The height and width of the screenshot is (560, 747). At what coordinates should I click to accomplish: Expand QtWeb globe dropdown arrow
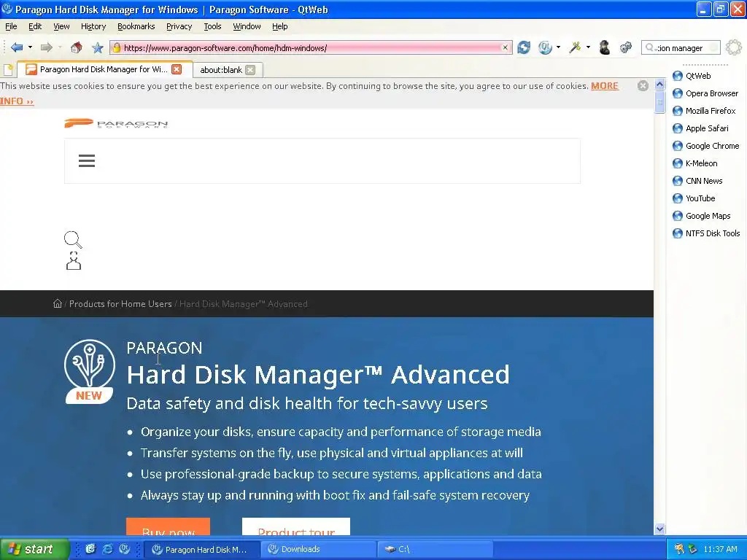(x=558, y=47)
